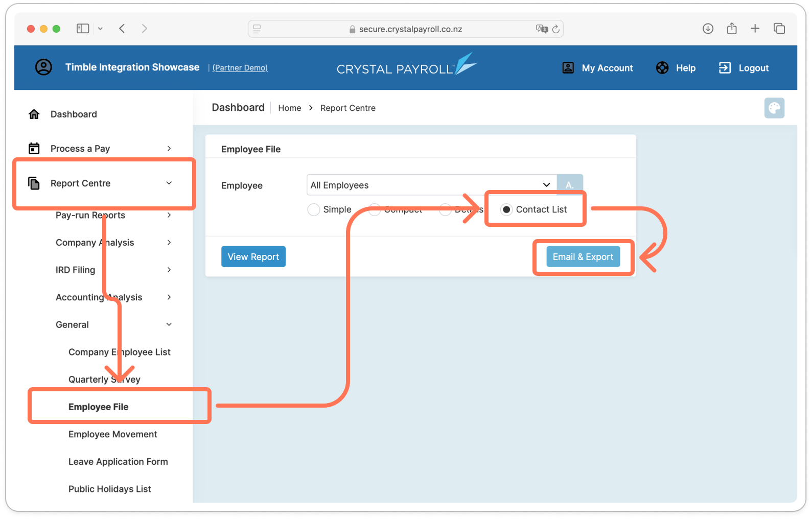The height and width of the screenshot is (519, 812).
Task: Click the Help label
Action: 686,68
